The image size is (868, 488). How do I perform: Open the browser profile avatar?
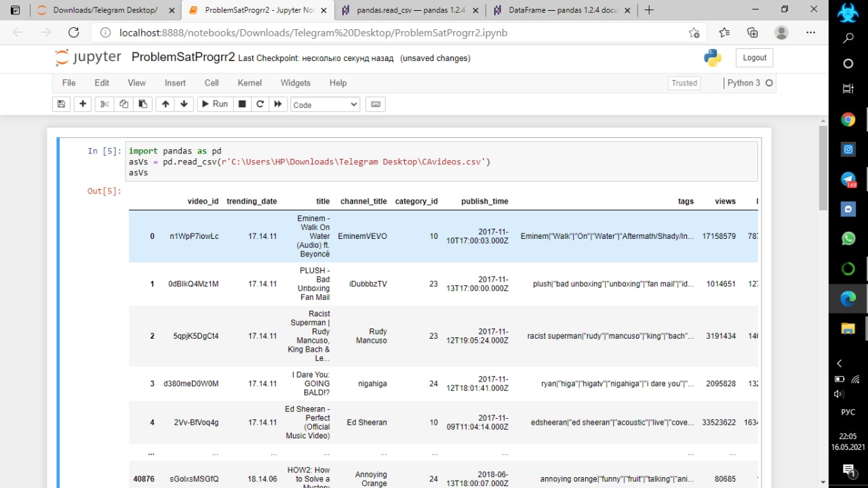pos(782,33)
